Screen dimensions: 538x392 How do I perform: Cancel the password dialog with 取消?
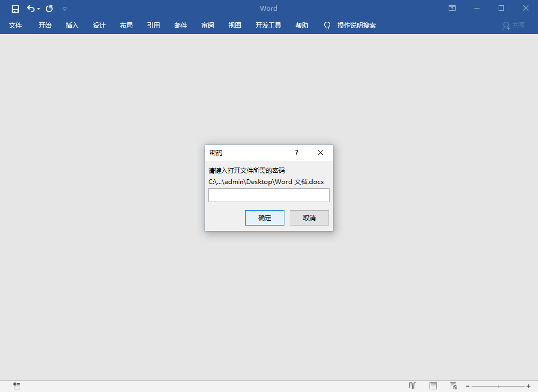309,218
